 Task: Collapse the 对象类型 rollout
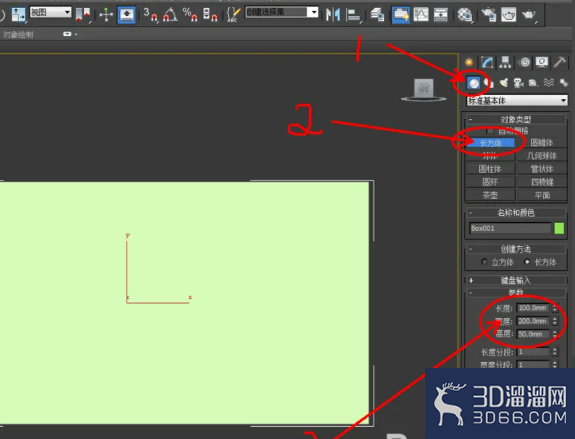[516, 119]
